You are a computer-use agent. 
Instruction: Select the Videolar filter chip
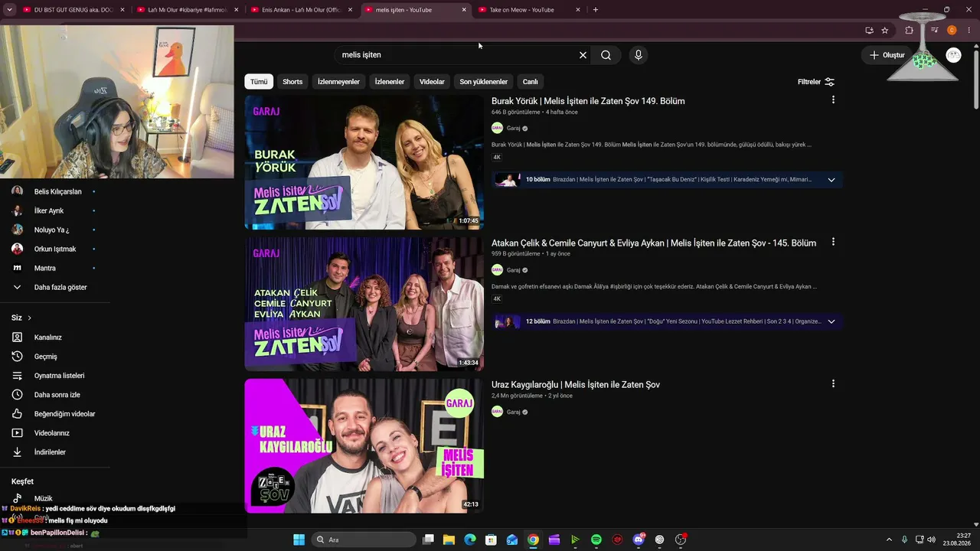coord(432,82)
